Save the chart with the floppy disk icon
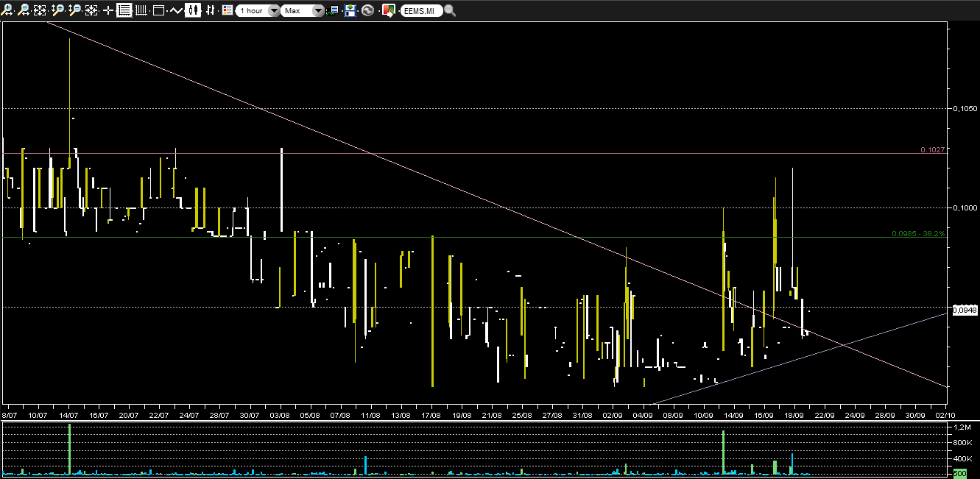 [350, 10]
